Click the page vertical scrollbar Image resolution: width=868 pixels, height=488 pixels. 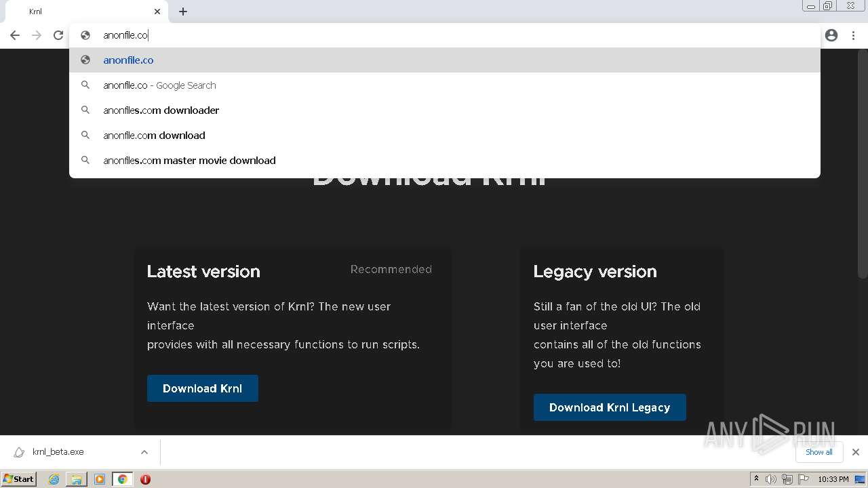point(863,163)
